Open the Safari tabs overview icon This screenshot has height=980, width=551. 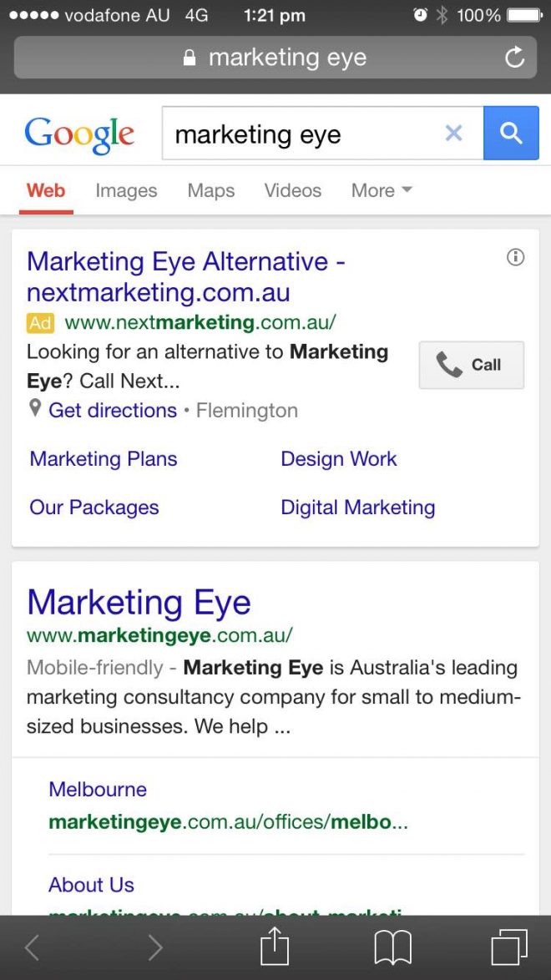pyautogui.click(x=509, y=947)
